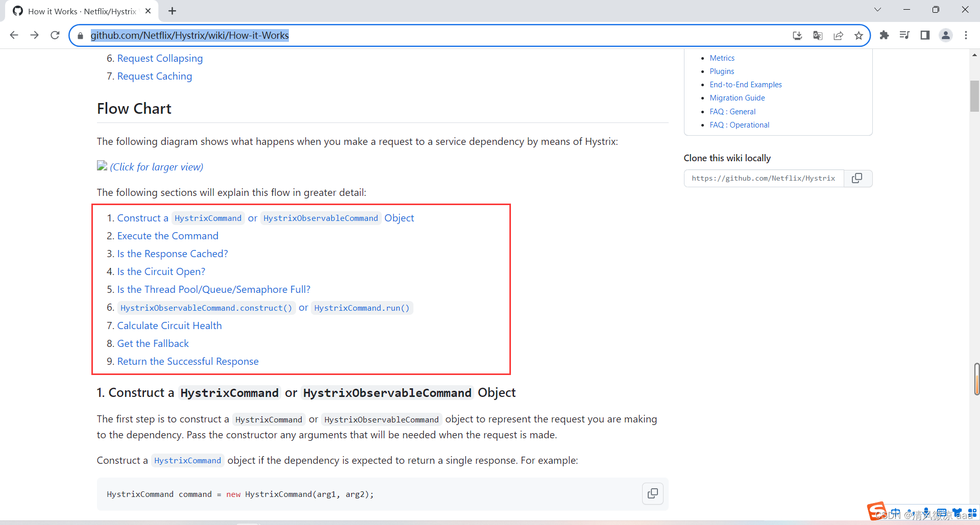This screenshot has width=980, height=525.
Task: Click the 'Clone this wiki locally' heading
Action: (x=727, y=158)
